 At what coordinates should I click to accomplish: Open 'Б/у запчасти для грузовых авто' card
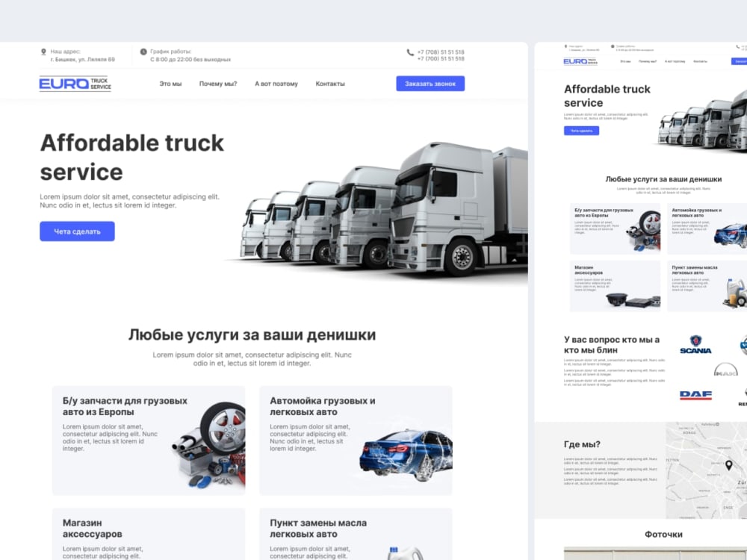[x=149, y=441]
